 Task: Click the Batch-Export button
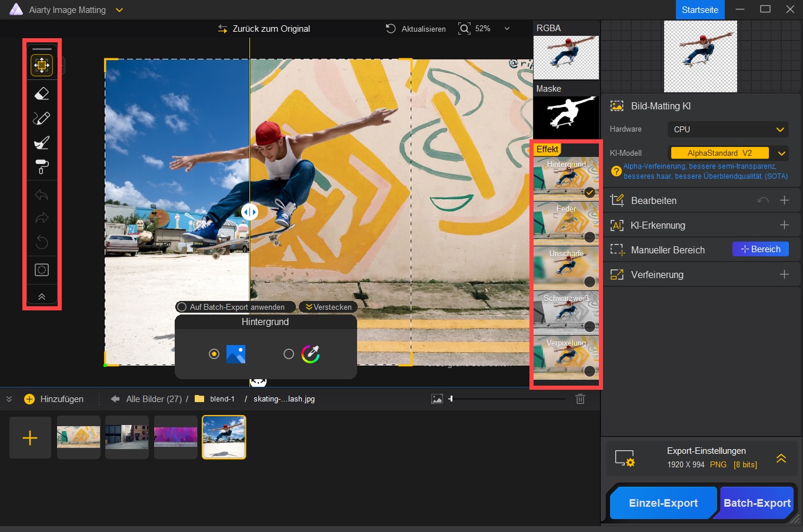point(757,503)
